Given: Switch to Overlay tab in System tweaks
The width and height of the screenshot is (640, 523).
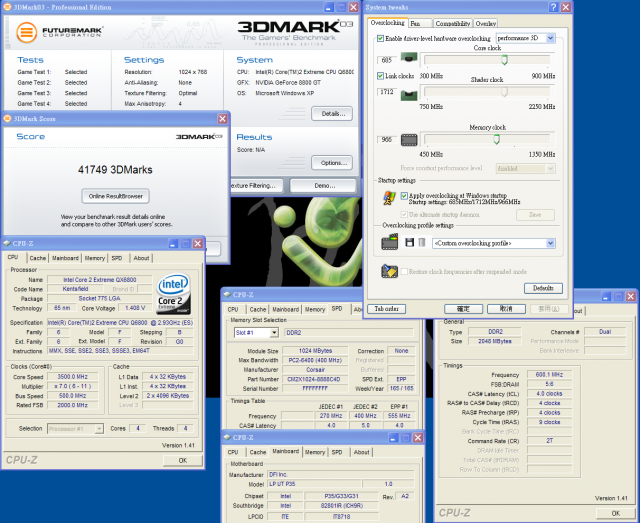Looking at the screenshot, I should [486, 24].
